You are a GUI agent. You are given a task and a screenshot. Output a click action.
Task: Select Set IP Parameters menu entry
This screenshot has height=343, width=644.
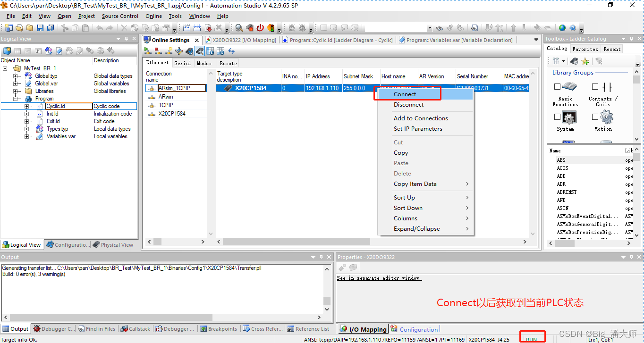tap(425, 129)
